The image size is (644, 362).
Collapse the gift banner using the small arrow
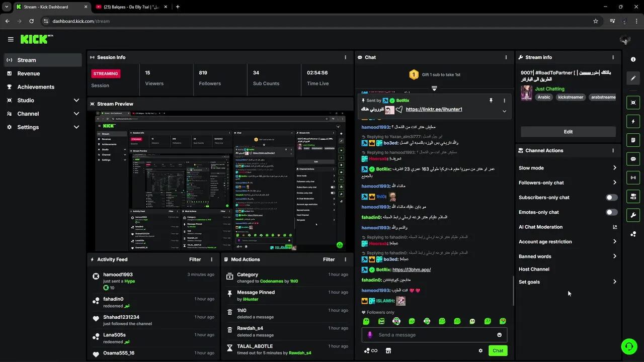(x=434, y=88)
